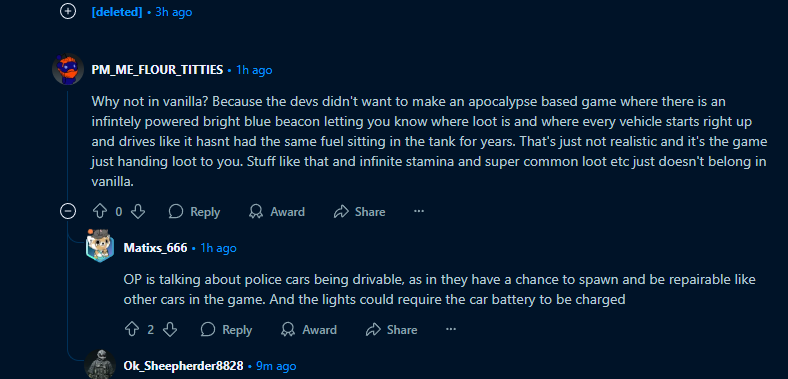Downvote Matixs_666 comment
Image resolution: width=788 pixels, height=379 pixels.
[x=170, y=330]
